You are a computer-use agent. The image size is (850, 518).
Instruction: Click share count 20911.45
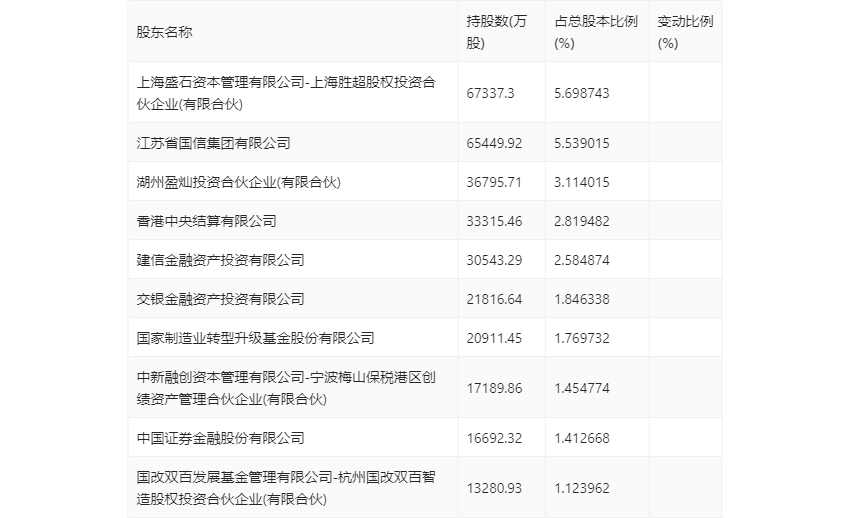pos(494,338)
